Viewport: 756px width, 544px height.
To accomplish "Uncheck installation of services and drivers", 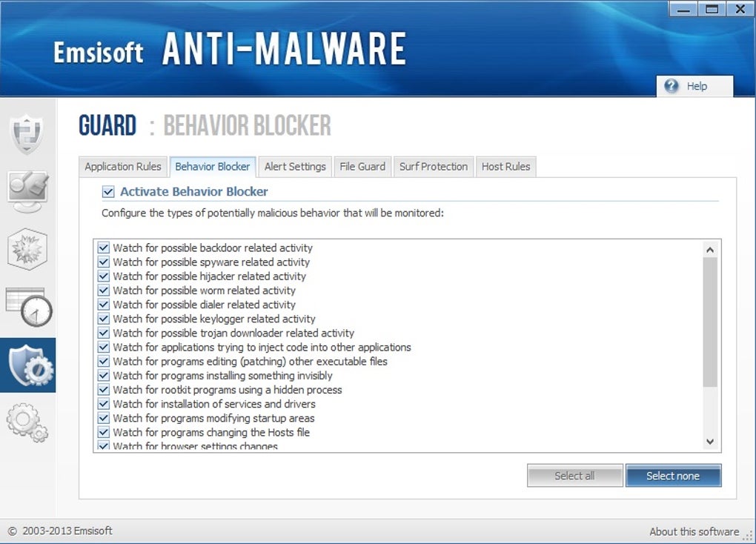I will 104,404.
